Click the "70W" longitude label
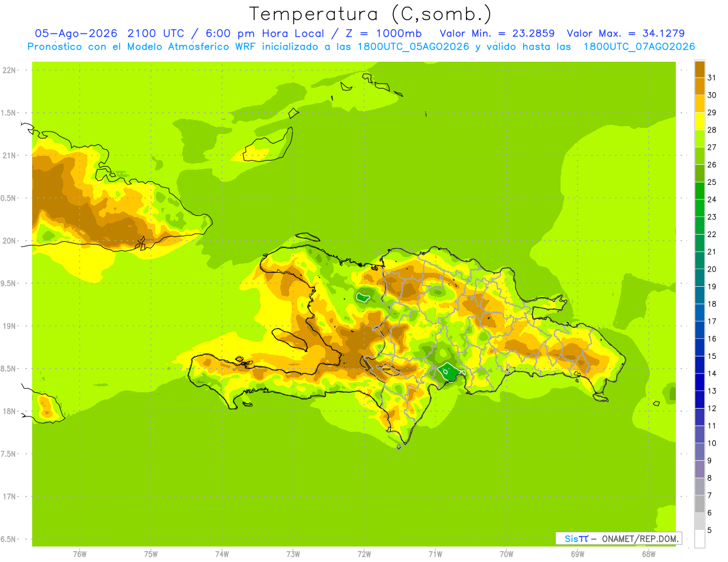Screen dimensions: 728x562 click(507, 555)
